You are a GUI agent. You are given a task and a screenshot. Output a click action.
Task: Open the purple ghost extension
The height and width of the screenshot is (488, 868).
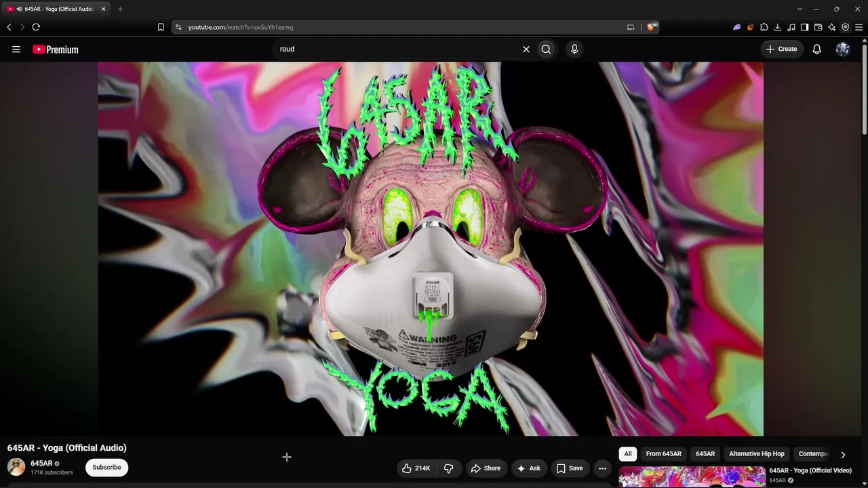tap(737, 27)
